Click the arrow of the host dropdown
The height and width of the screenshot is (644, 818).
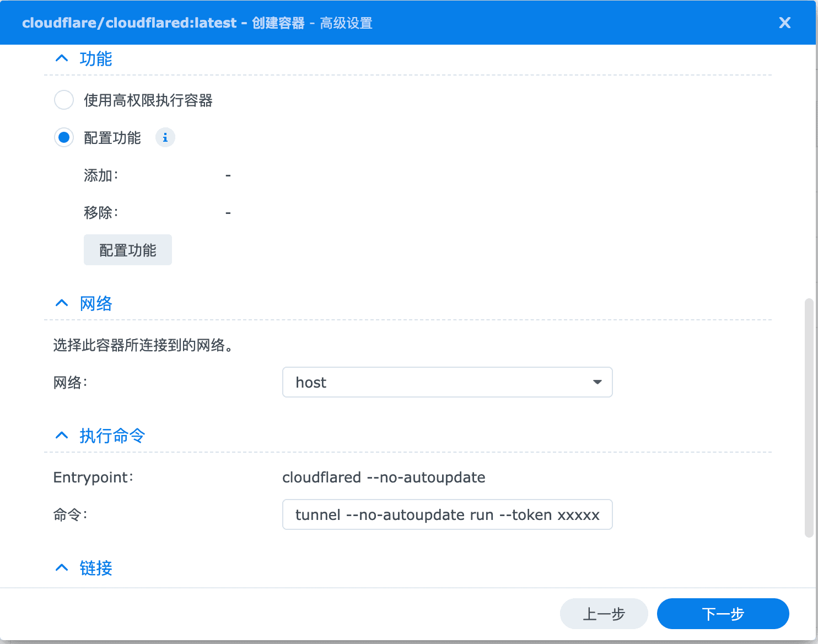(x=597, y=382)
